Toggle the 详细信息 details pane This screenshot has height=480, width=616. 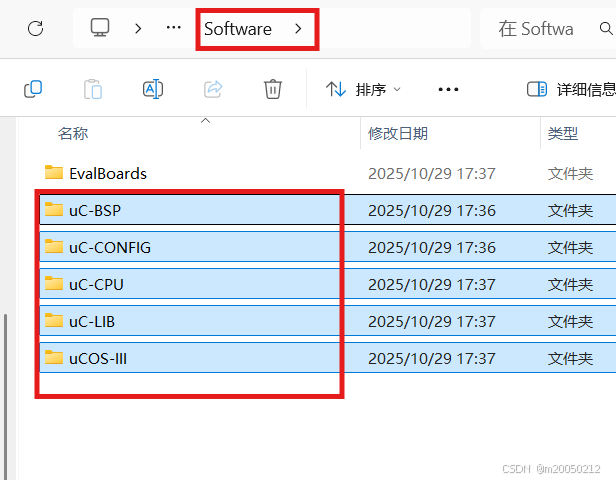click(x=571, y=90)
